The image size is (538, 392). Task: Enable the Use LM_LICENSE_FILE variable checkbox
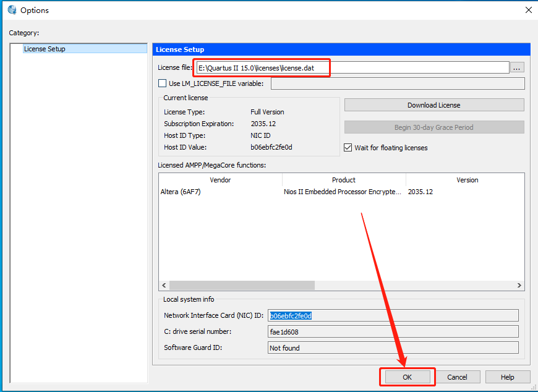tap(162, 83)
